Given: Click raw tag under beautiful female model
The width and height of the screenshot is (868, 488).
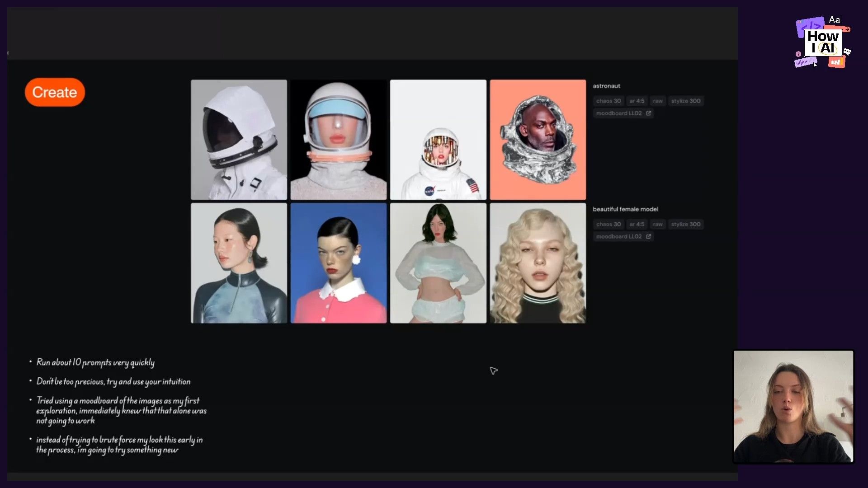Looking at the screenshot, I should point(657,224).
